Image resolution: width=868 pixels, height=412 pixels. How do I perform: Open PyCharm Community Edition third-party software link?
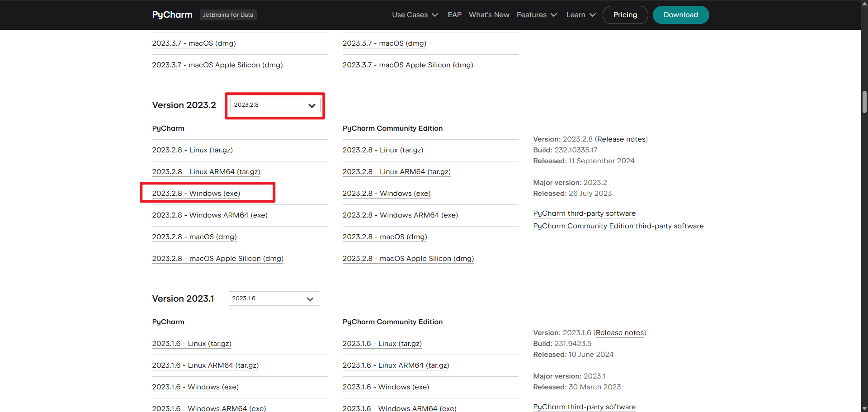click(x=618, y=226)
